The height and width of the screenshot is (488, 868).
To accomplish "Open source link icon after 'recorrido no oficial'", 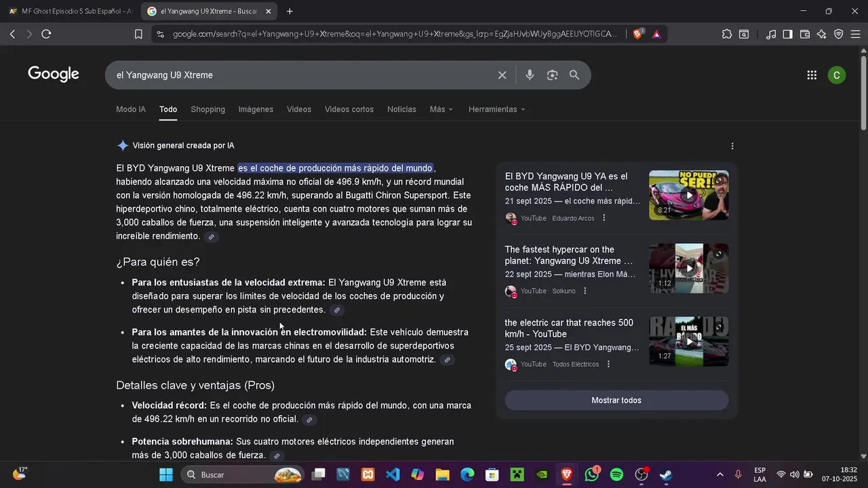I will [309, 420].
